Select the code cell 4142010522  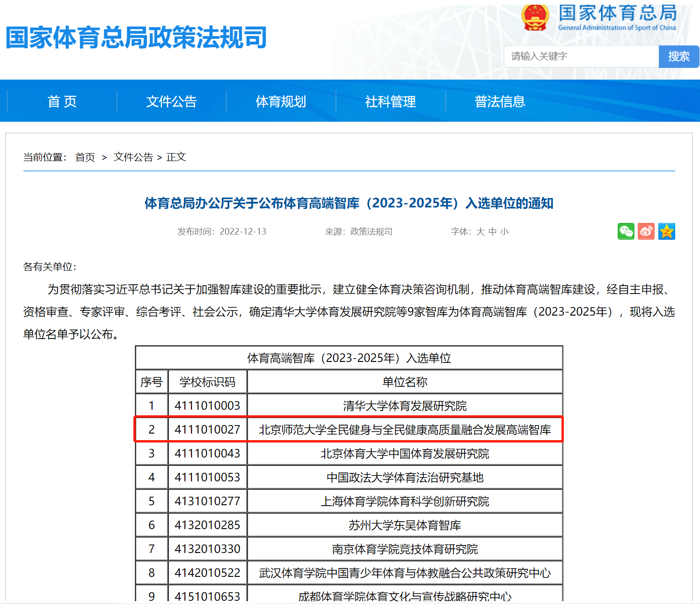point(207,573)
